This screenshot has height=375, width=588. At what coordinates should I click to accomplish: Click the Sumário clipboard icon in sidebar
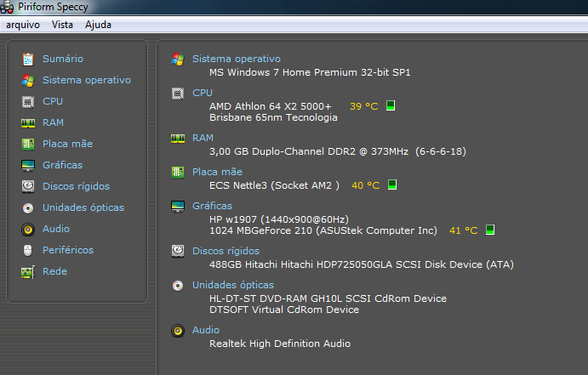click(28, 59)
